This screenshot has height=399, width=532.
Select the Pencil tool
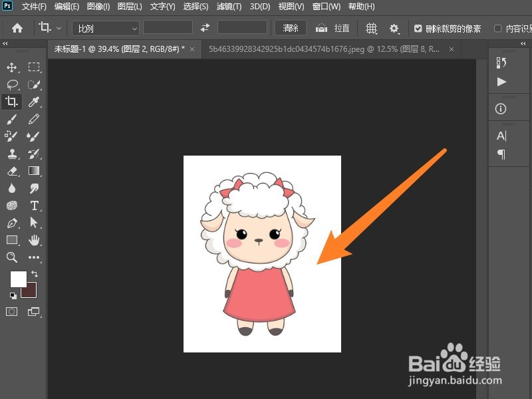click(34, 119)
